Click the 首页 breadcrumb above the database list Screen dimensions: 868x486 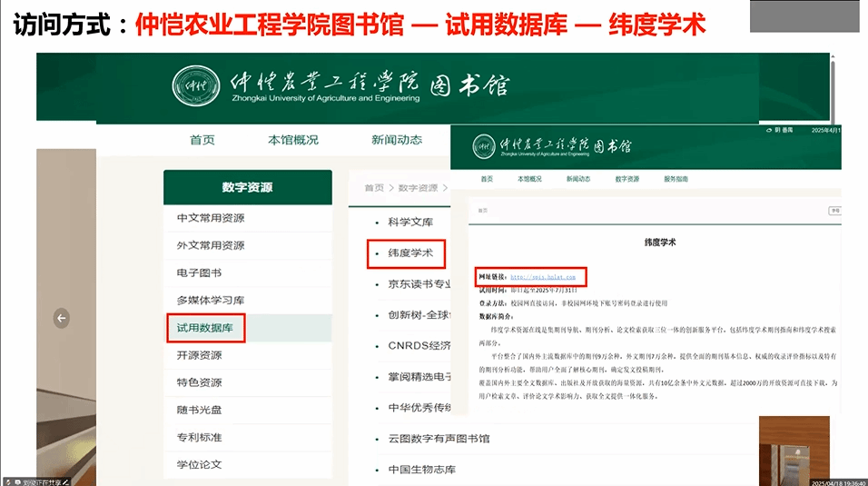(x=374, y=188)
